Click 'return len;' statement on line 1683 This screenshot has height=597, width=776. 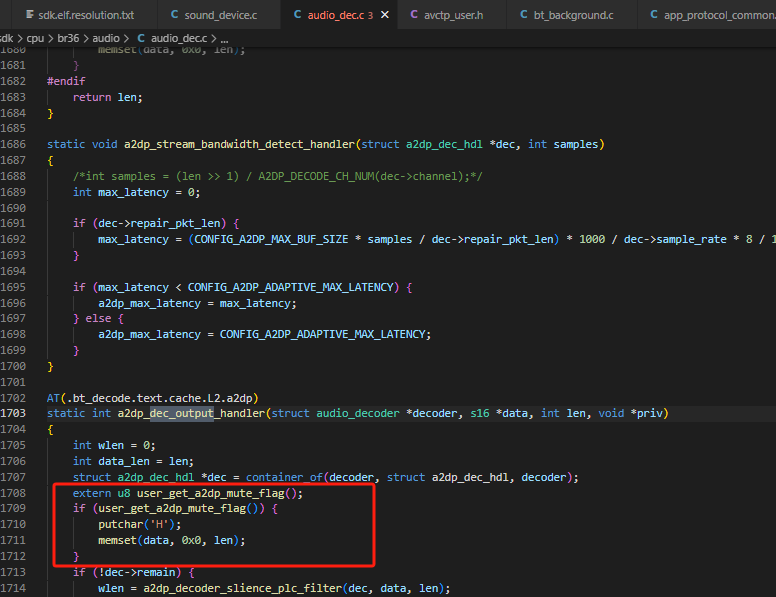coord(108,98)
